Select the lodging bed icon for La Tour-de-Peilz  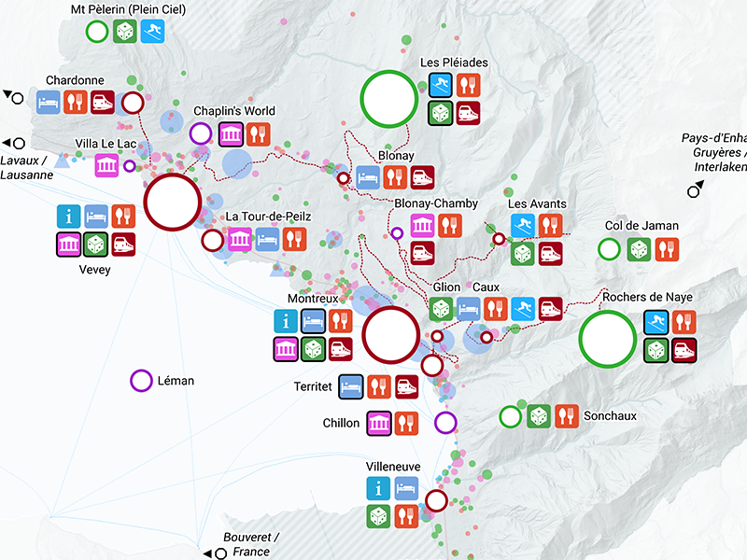[x=267, y=239]
